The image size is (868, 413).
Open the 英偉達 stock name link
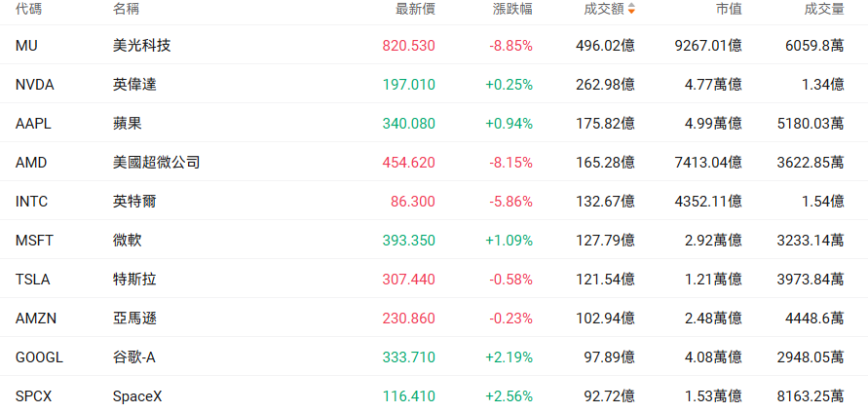[134, 84]
